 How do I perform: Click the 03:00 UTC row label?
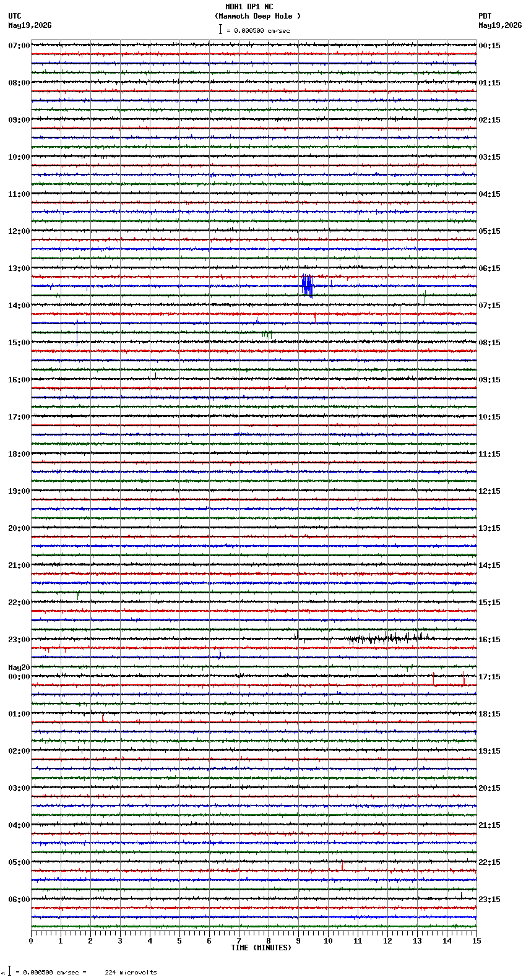pyautogui.click(x=19, y=788)
